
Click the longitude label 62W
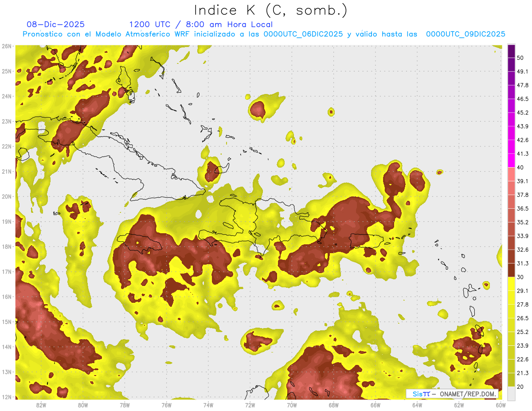459,405
